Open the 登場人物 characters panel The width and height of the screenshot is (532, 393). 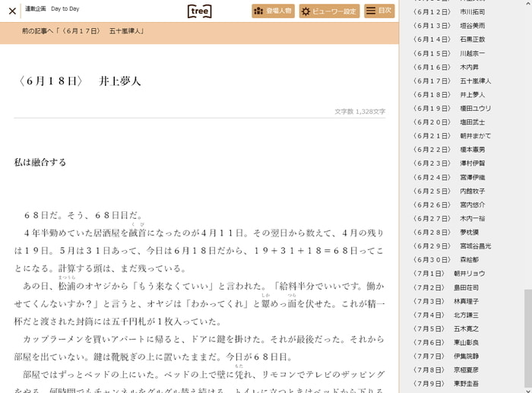coord(273,11)
